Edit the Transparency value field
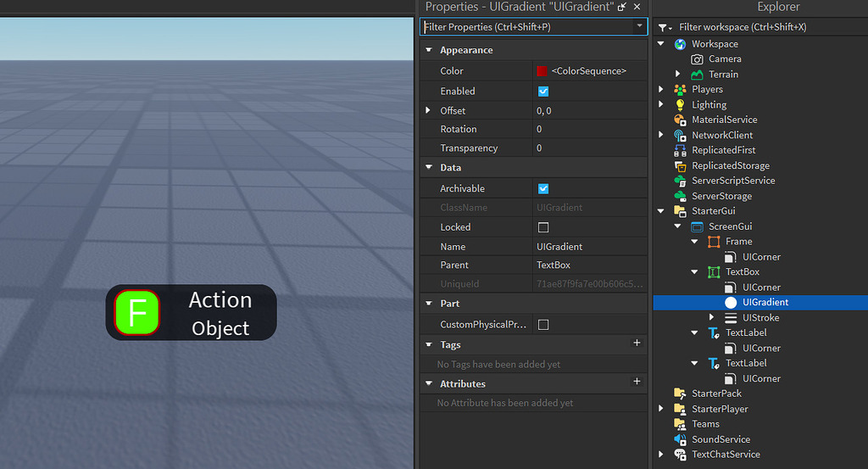 point(590,148)
